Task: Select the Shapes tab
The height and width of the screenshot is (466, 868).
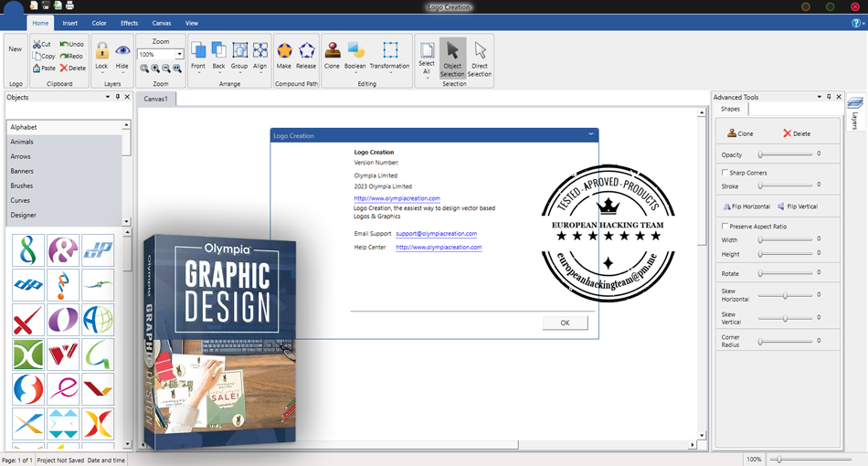Action: click(730, 109)
